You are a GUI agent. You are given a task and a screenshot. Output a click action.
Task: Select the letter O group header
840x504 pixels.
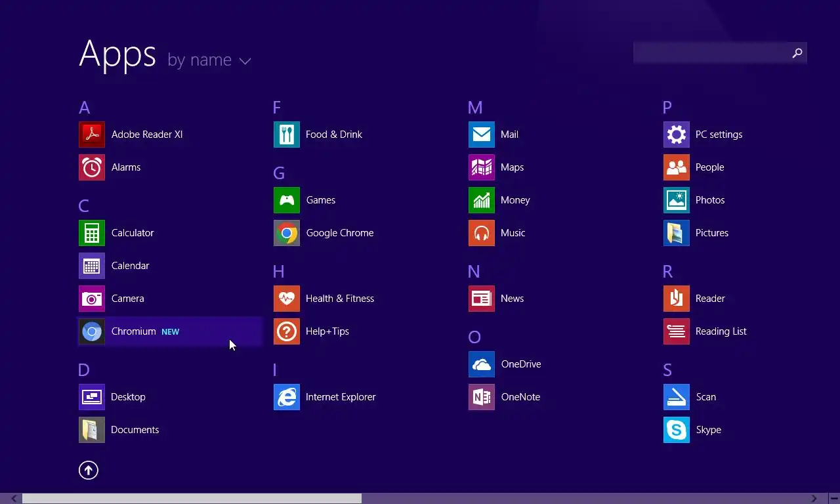[x=474, y=337]
